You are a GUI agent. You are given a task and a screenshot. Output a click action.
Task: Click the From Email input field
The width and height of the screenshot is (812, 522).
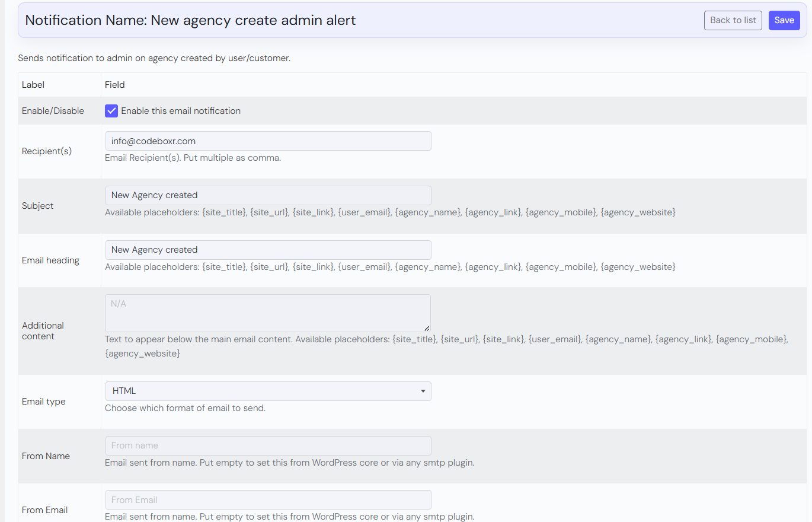[268, 500]
